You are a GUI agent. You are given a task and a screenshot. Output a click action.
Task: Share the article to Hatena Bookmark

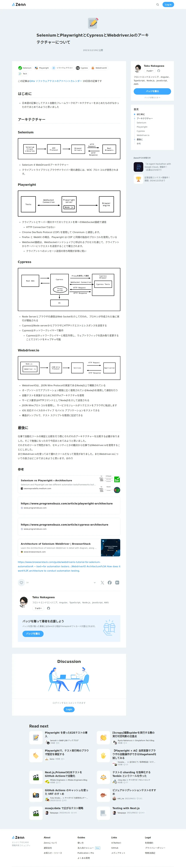pyautogui.click(x=117, y=583)
